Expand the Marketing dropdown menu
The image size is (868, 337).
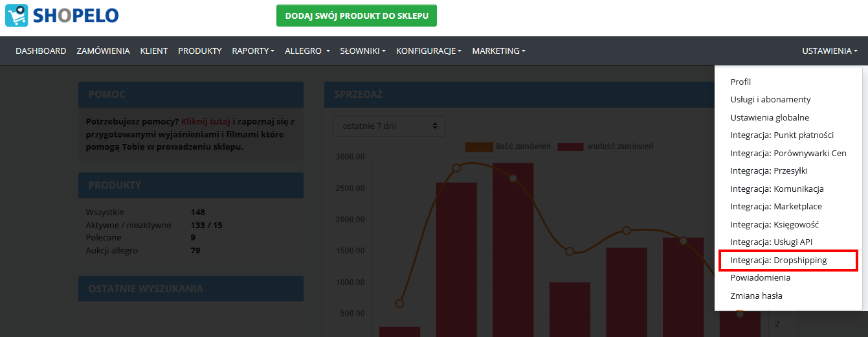pyautogui.click(x=498, y=51)
